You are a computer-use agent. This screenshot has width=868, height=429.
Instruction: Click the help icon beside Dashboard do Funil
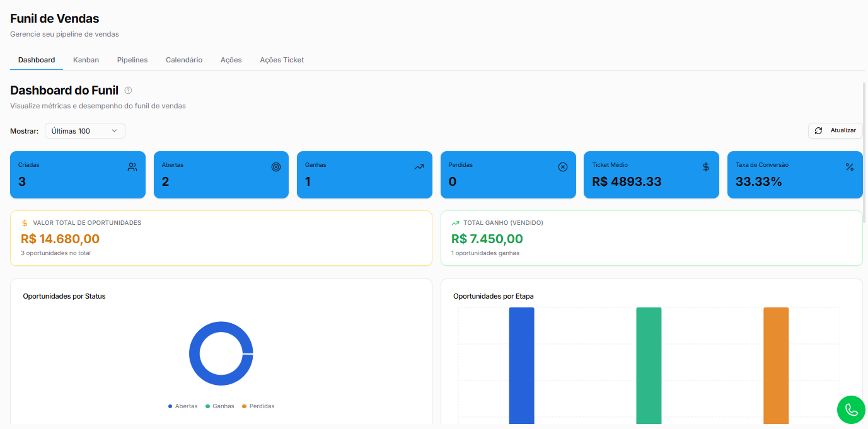point(129,91)
